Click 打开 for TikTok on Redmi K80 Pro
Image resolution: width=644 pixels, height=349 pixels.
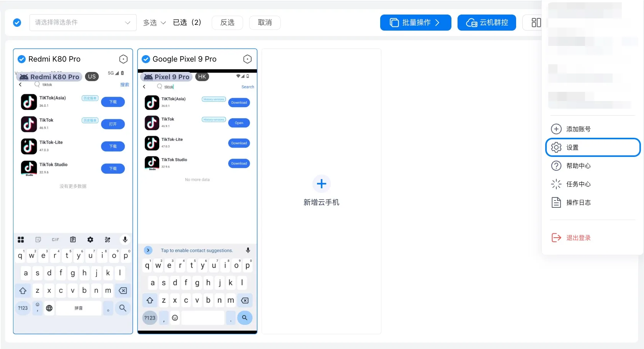click(113, 124)
